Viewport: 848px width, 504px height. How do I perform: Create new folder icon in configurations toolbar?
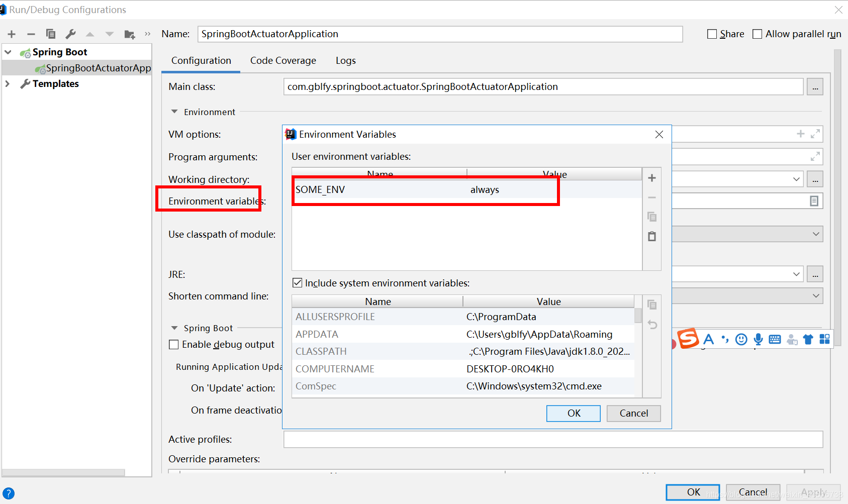point(130,34)
